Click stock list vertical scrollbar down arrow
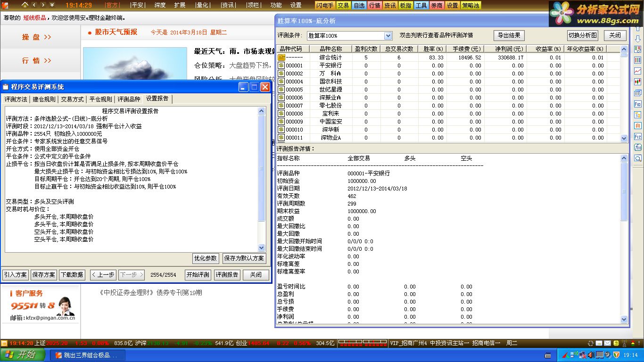The width and height of the screenshot is (644, 362). point(624,138)
